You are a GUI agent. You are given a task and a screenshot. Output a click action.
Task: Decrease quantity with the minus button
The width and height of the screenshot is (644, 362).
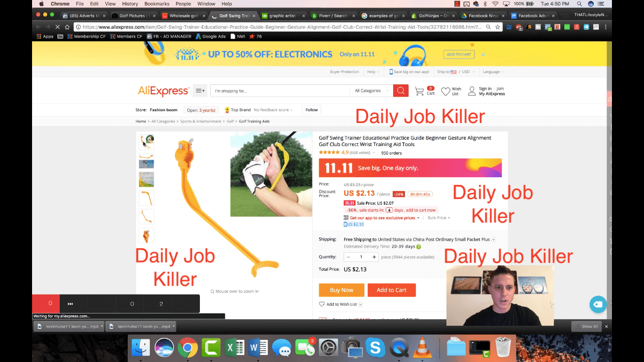click(348, 257)
